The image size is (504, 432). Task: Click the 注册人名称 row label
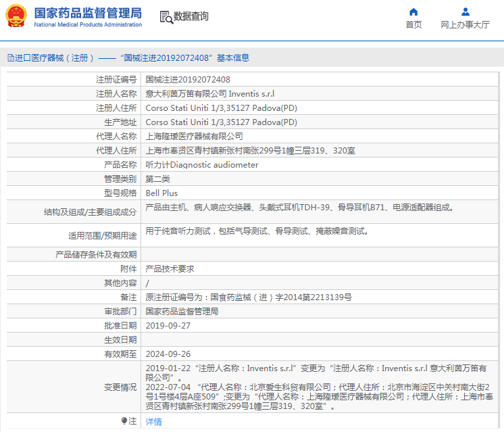pyautogui.click(x=116, y=93)
